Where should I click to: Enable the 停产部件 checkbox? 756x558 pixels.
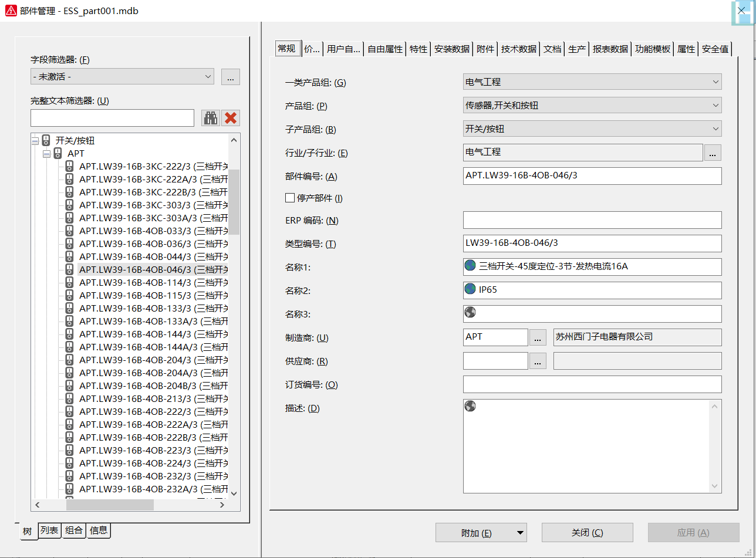289,197
